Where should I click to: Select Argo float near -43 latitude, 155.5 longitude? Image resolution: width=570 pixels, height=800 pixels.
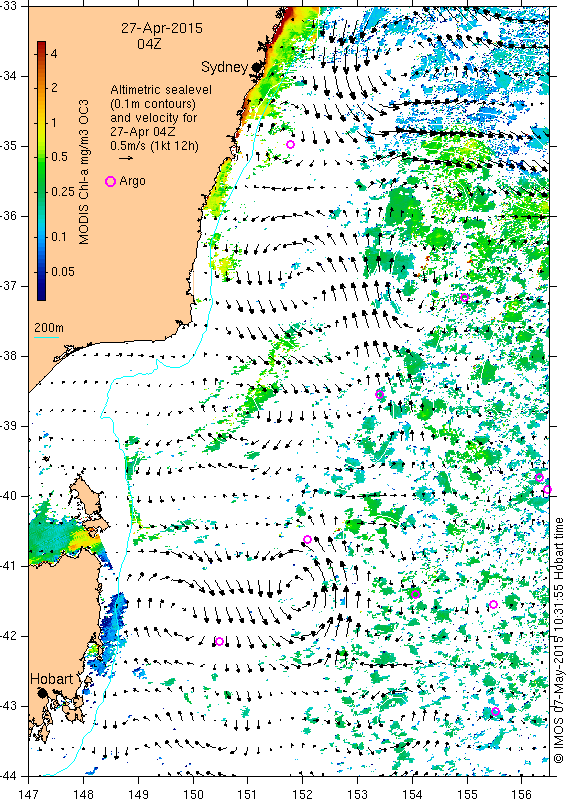coord(495,711)
